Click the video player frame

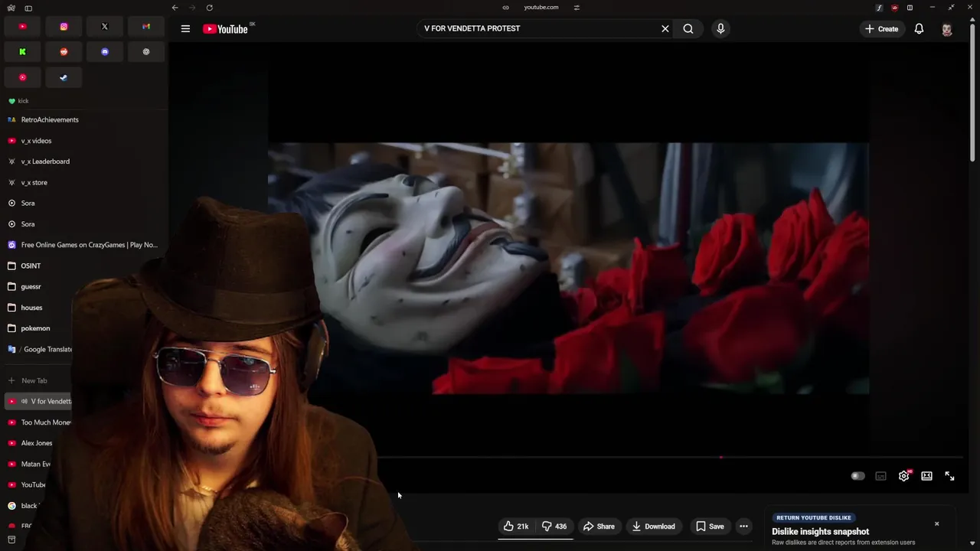568,268
